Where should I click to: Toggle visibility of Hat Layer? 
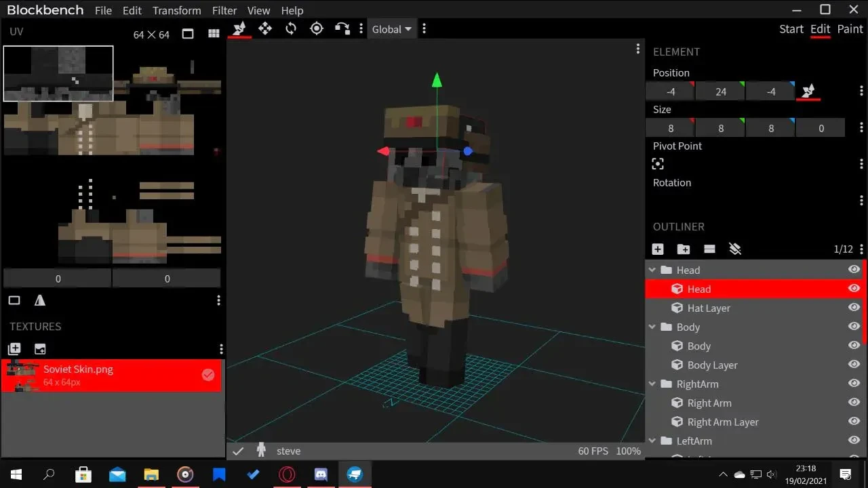point(854,308)
